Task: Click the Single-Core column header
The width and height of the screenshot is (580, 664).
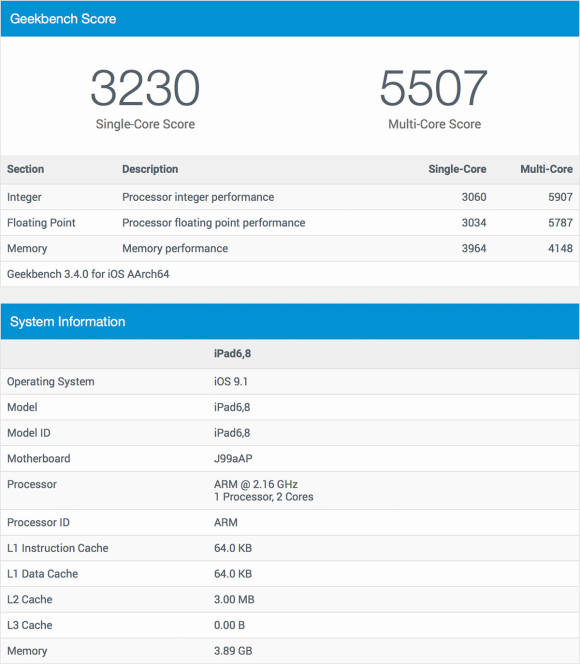Action: click(x=457, y=169)
